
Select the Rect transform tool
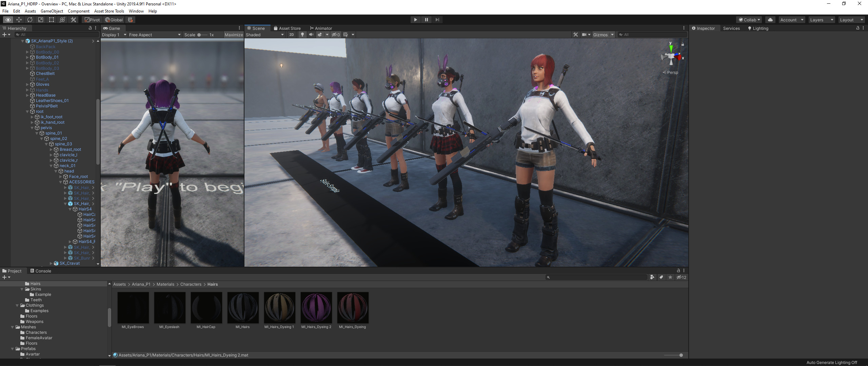(52, 20)
